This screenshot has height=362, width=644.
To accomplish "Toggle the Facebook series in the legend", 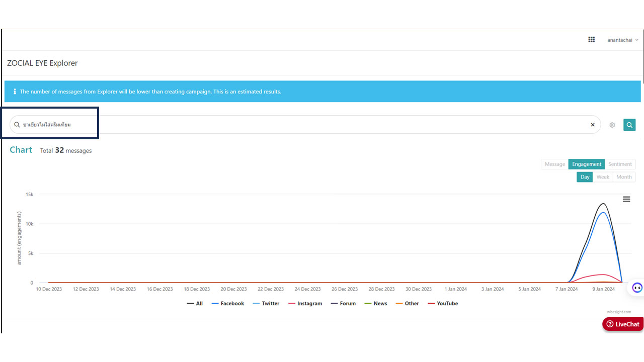I will [x=228, y=304].
